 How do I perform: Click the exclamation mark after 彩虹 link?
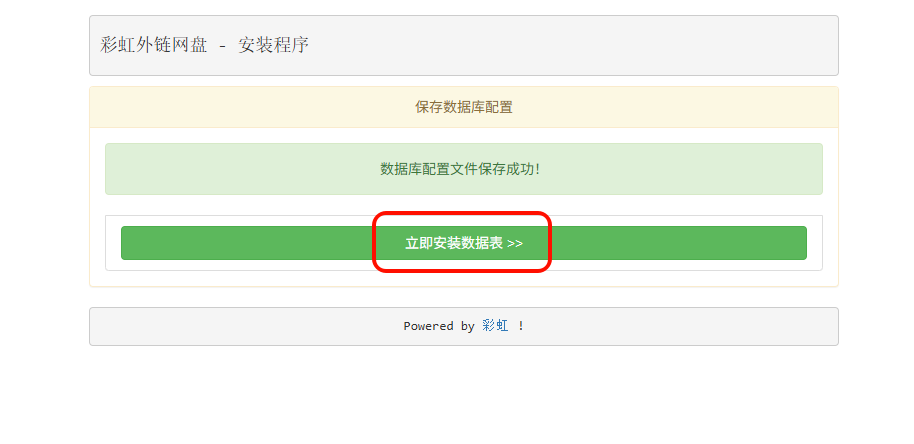521,326
